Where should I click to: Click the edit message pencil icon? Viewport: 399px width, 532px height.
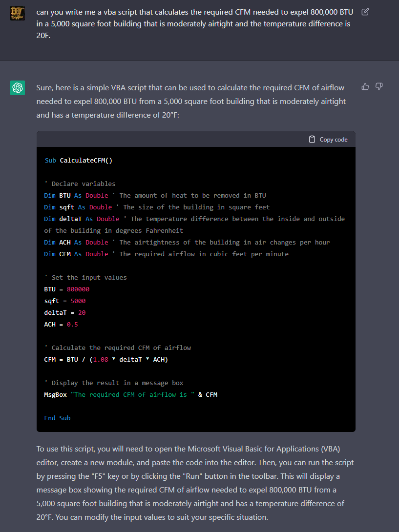pyautogui.click(x=365, y=12)
